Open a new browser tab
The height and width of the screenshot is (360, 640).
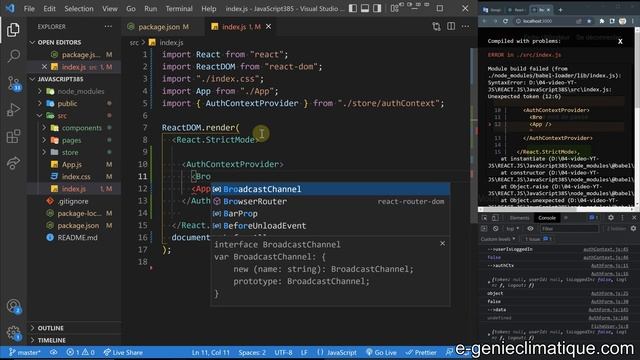tap(560, 9)
